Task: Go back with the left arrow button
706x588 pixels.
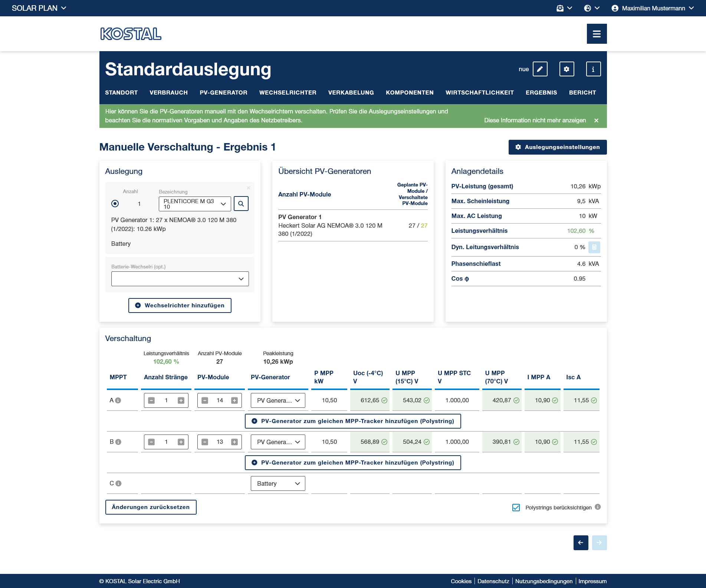Action: point(581,543)
